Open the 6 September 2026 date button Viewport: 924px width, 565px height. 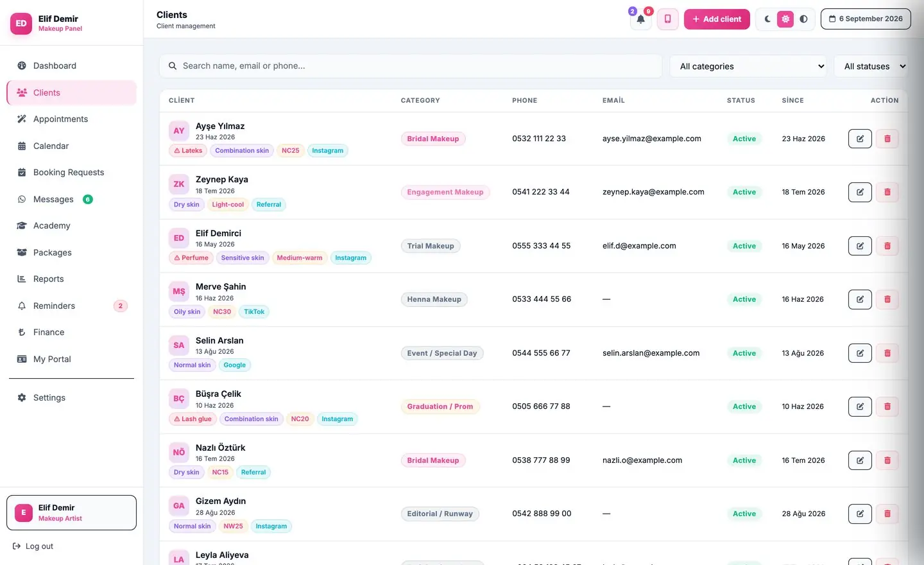866,19
